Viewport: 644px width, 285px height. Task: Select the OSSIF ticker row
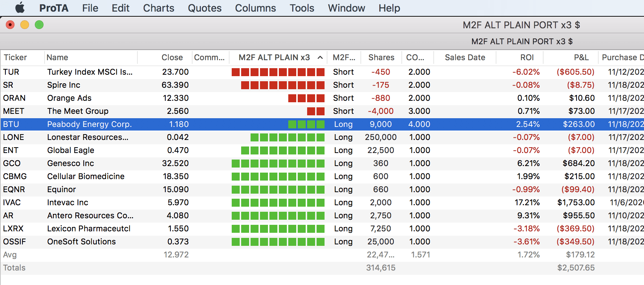pyautogui.click(x=322, y=241)
